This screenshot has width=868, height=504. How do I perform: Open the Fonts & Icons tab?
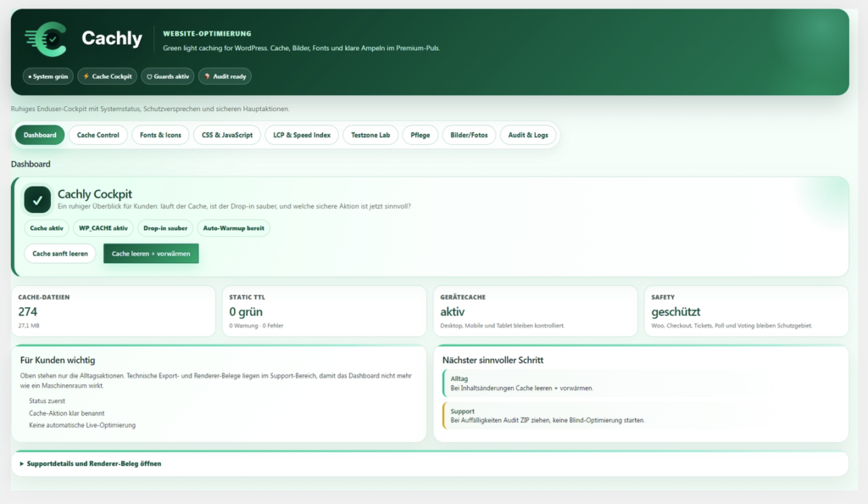click(160, 135)
